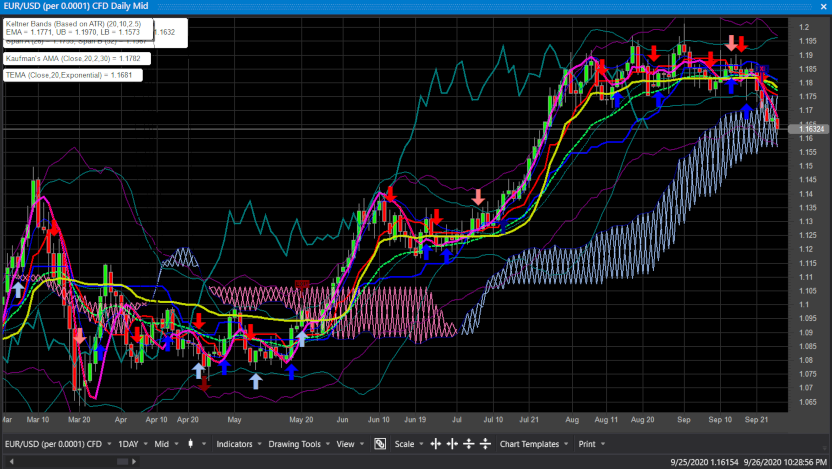Open the Print menu
Viewport: 832px width, 469px height.
point(591,444)
